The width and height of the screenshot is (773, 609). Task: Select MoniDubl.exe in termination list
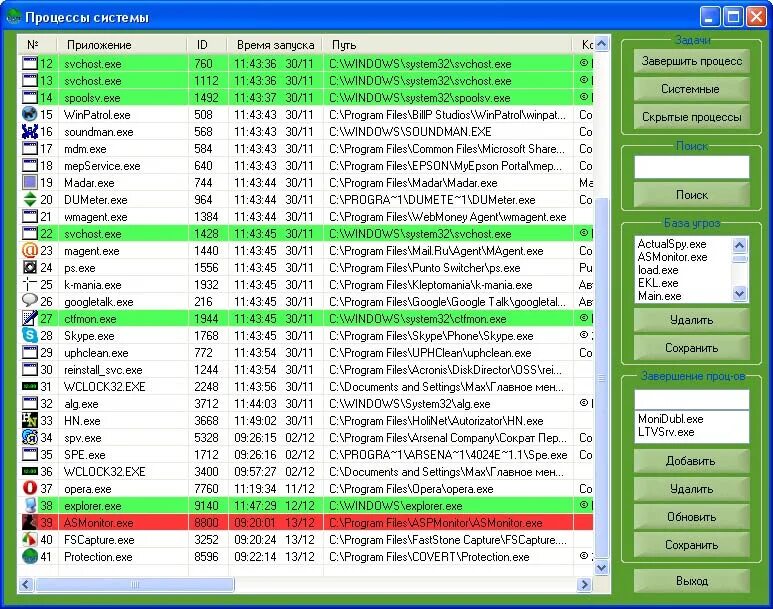tap(670, 419)
